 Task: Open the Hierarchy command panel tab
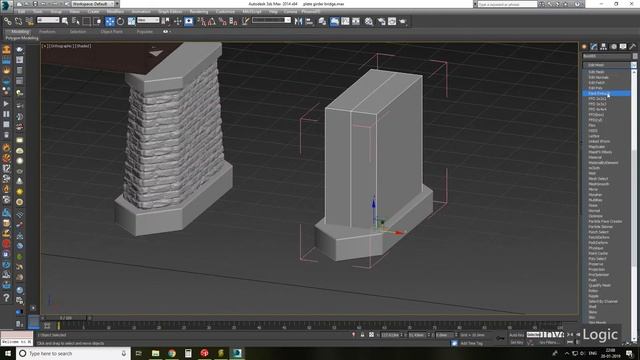tap(604, 47)
